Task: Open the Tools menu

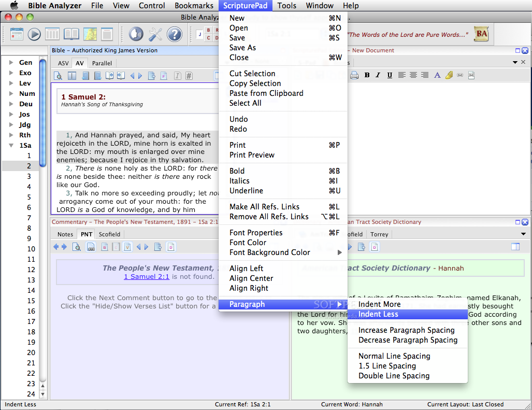Action: (286, 5)
